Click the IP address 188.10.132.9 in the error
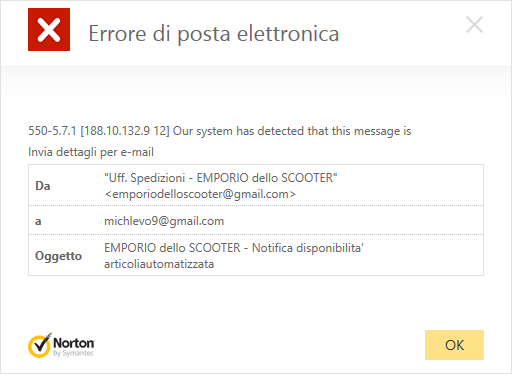This screenshot has width=512, height=378. click(x=117, y=131)
